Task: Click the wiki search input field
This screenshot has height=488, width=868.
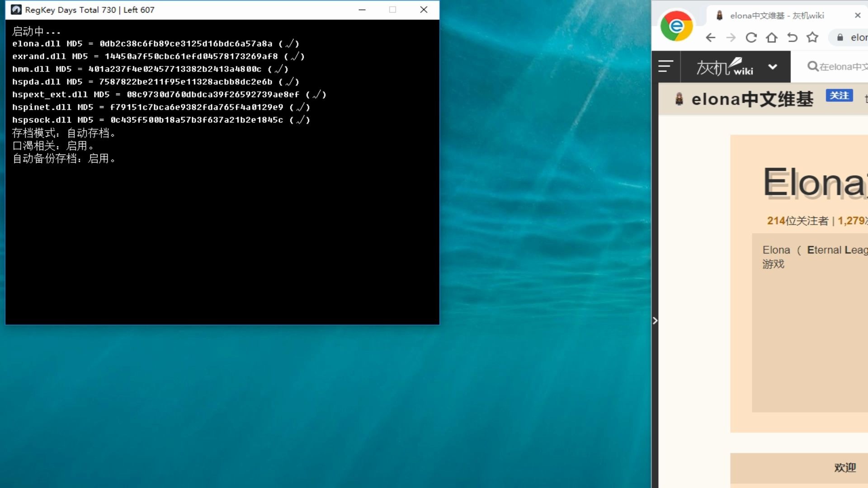Action: point(844,67)
